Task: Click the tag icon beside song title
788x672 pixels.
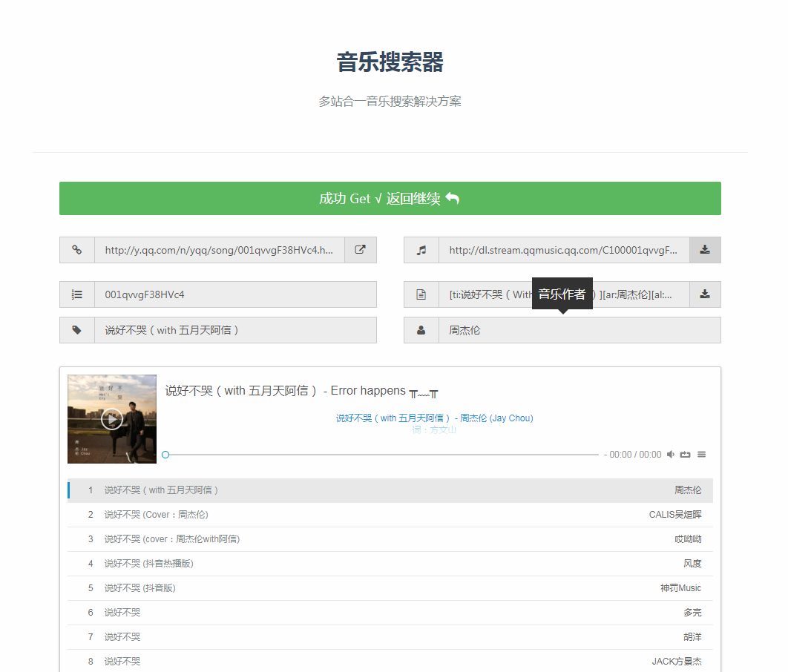Action: 77,330
